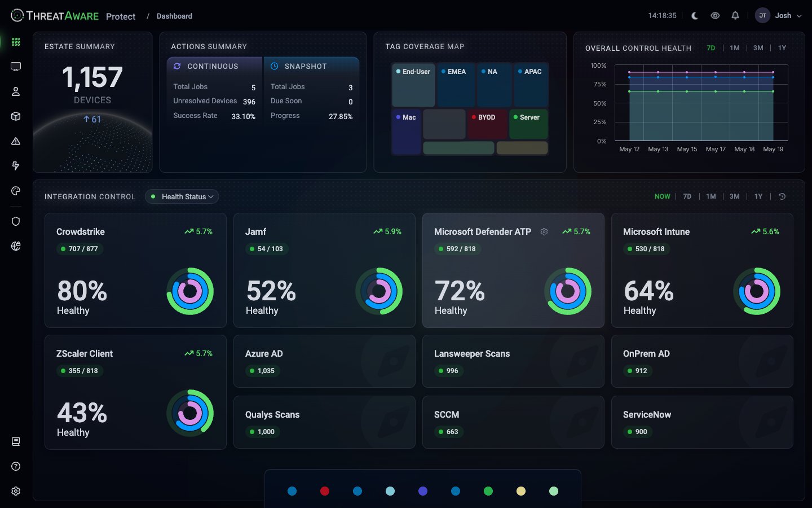This screenshot has height=508, width=812.
Task: Click gear icon on Microsoft Defender ATP card
Action: (x=544, y=232)
